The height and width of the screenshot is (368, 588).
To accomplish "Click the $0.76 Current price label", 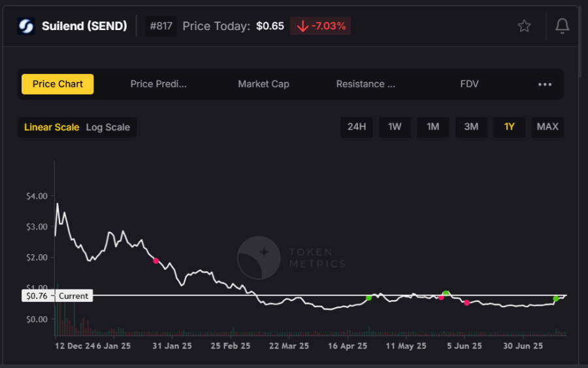I will (x=57, y=295).
